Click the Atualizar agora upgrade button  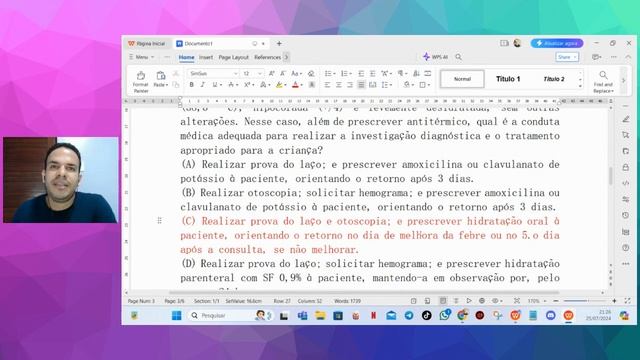[557, 43]
